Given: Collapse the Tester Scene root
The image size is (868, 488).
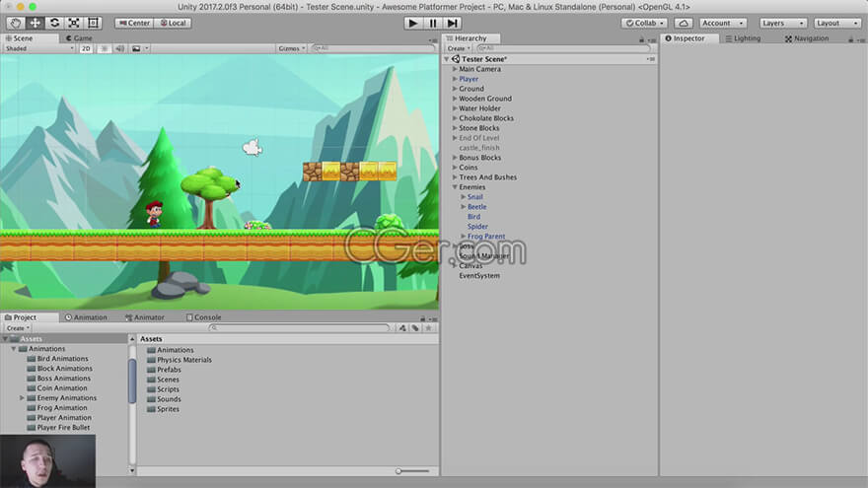Looking at the screenshot, I should point(447,59).
